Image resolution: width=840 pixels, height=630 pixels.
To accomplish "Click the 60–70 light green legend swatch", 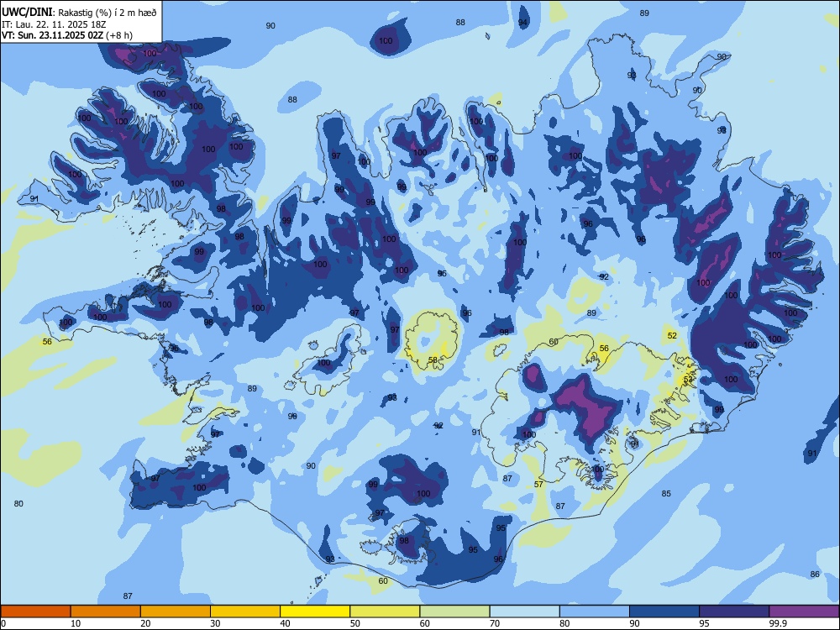I will [x=454, y=612].
